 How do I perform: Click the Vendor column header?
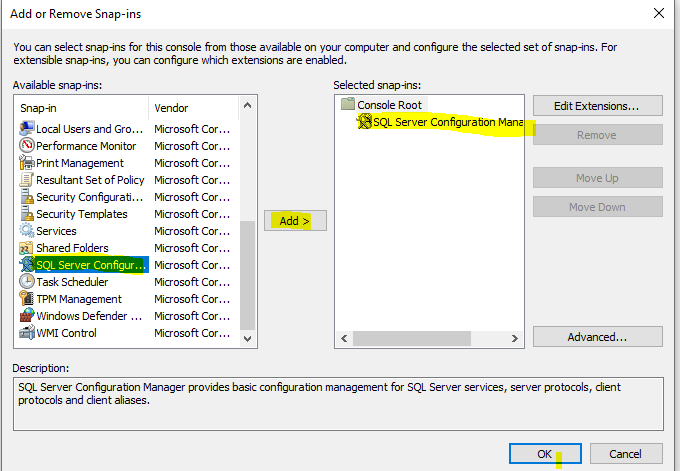pos(193,108)
